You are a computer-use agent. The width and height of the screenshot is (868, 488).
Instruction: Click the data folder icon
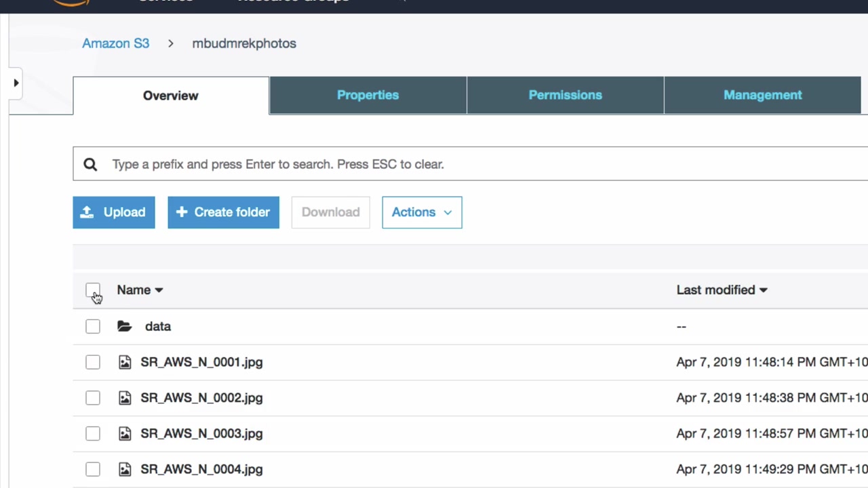pyautogui.click(x=124, y=327)
